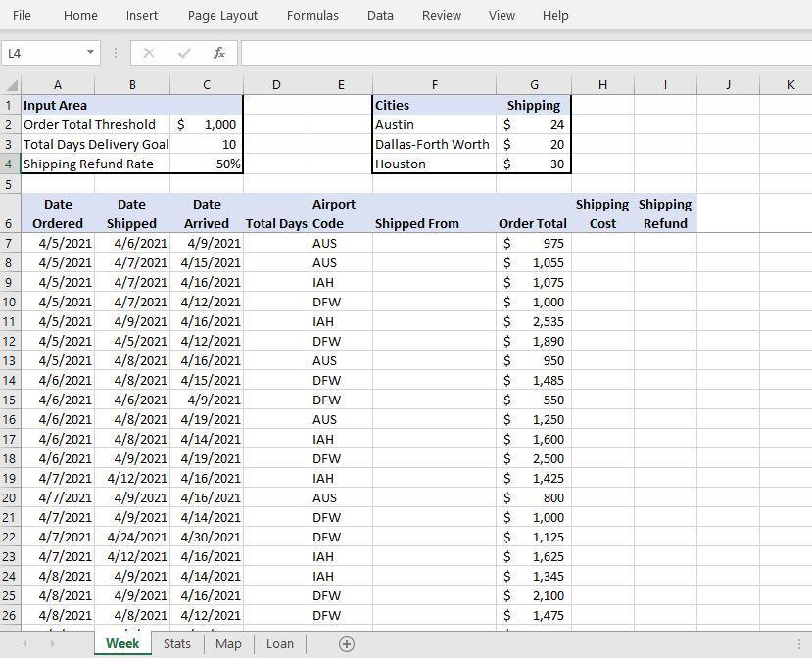Open the File menu

tap(22, 15)
